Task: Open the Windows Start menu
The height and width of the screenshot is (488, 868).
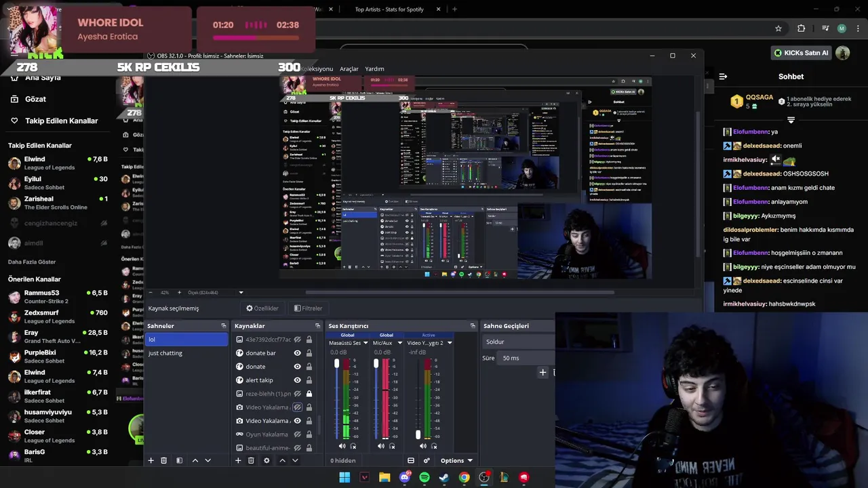Action: click(x=344, y=477)
